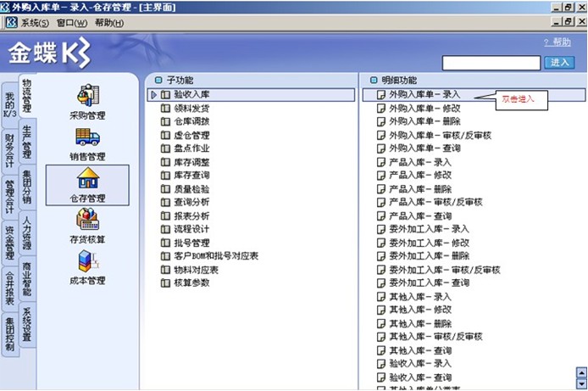This screenshot has width=588, height=391.
Task: Switch to the 人力资源 vertical tab
Action: pyautogui.click(x=27, y=232)
